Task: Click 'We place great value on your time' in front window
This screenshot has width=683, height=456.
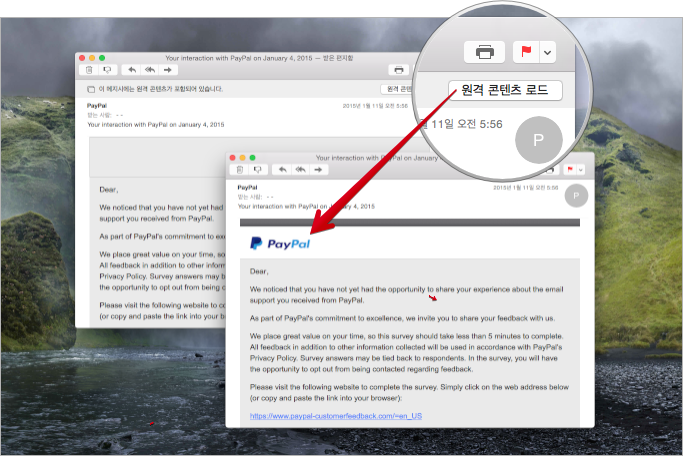Action: (406, 336)
